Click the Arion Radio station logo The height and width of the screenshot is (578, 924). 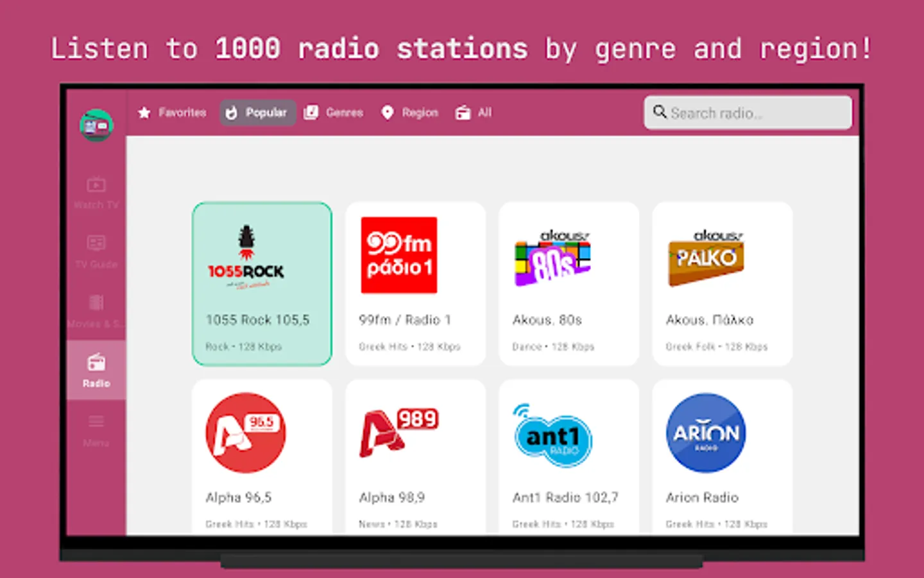pyautogui.click(x=706, y=433)
